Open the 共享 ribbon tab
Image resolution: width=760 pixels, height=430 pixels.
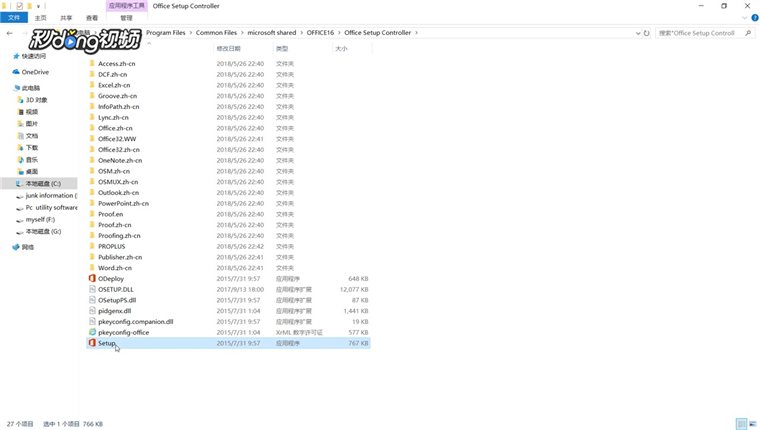pyautogui.click(x=66, y=18)
